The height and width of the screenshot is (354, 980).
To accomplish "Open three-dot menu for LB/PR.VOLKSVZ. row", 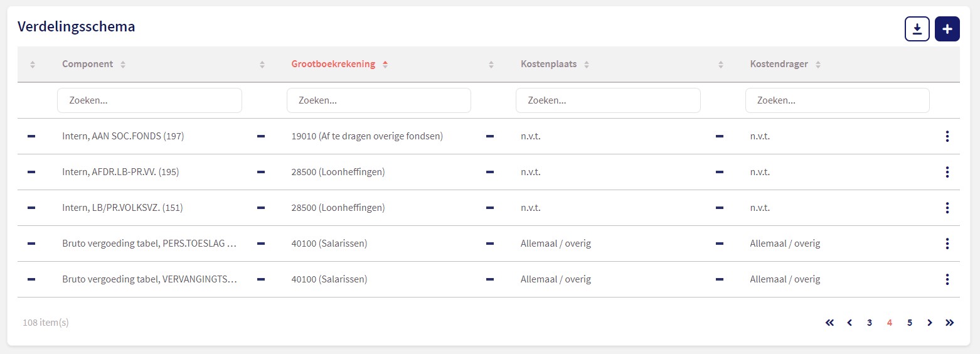I will click(x=947, y=208).
